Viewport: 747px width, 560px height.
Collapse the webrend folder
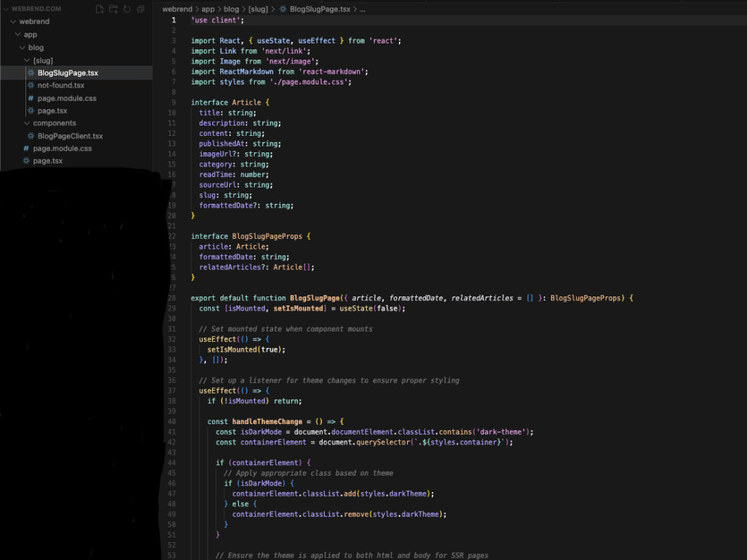pyautogui.click(x=13, y=22)
